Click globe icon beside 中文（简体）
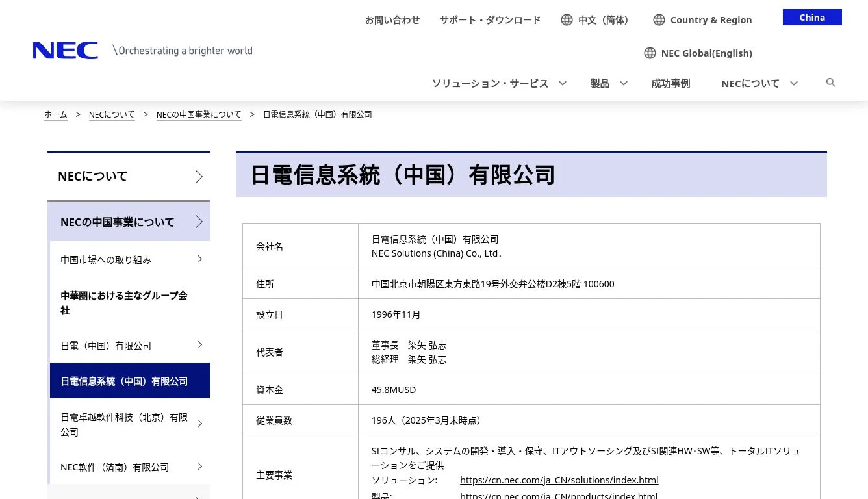 coord(567,20)
